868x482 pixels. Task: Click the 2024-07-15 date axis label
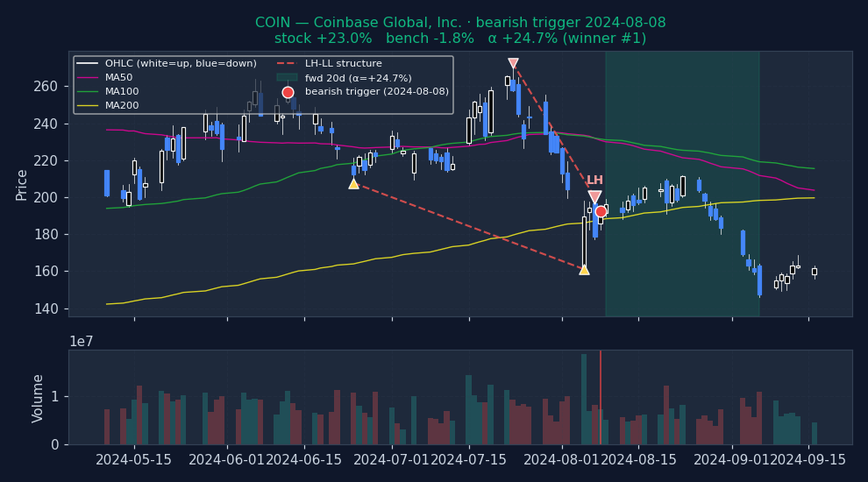point(469,460)
